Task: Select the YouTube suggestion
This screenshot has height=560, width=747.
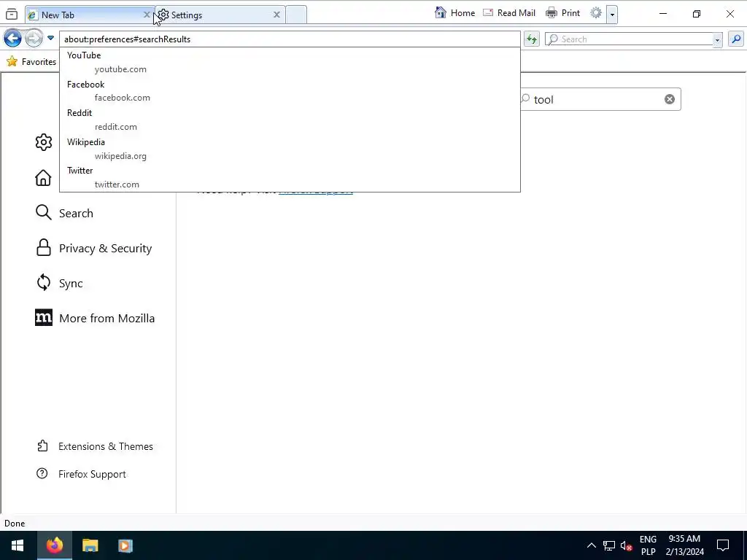Action: (x=290, y=62)
